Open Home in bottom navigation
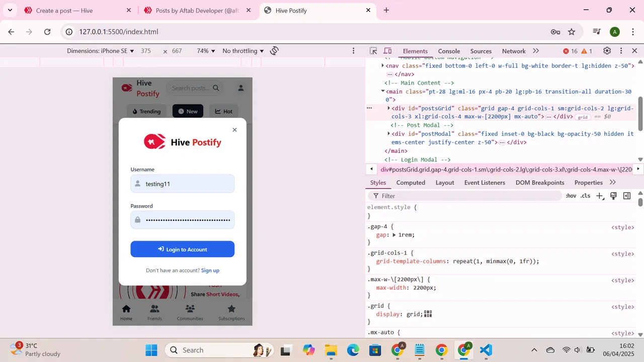Image resolution: width=644 pixels, height=362 pixels. 126,312
